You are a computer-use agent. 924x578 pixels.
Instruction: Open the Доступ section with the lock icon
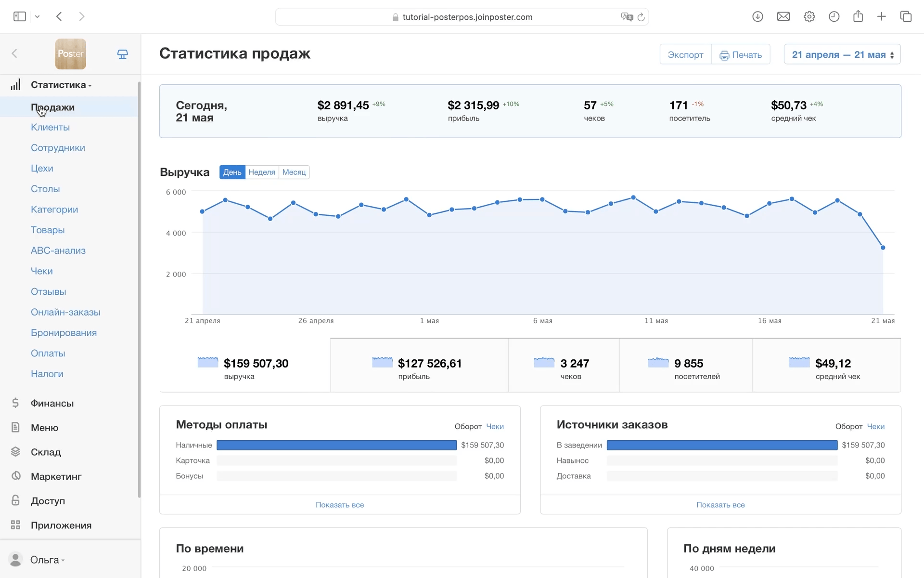(48, 501)
